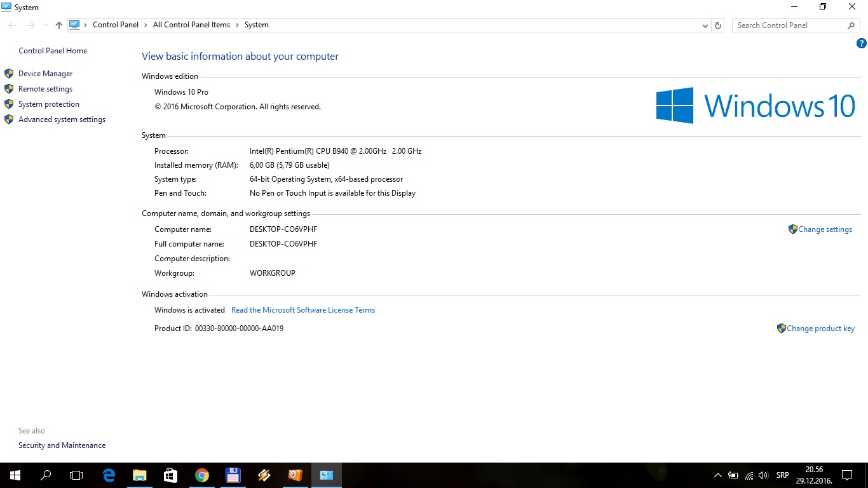Expand the chevron before Control Panel breadcrumb
This screenshot has height=488, width=868.
(86, 25)
